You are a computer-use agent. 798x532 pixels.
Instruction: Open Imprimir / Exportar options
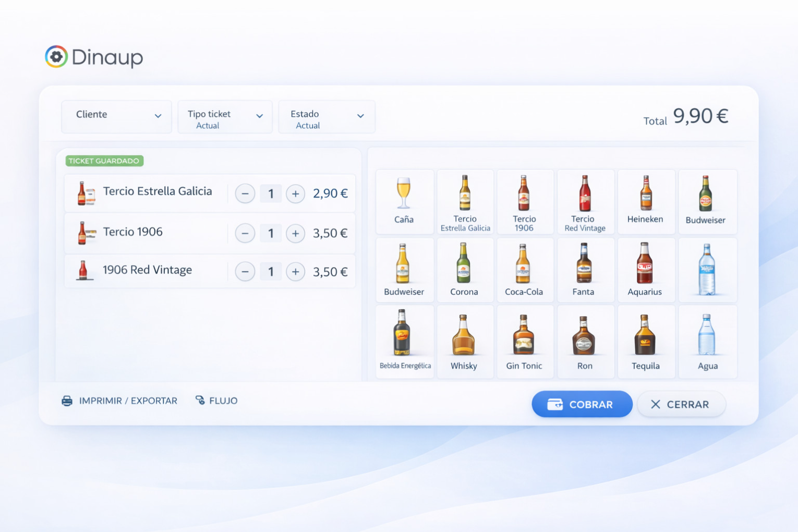119,401
